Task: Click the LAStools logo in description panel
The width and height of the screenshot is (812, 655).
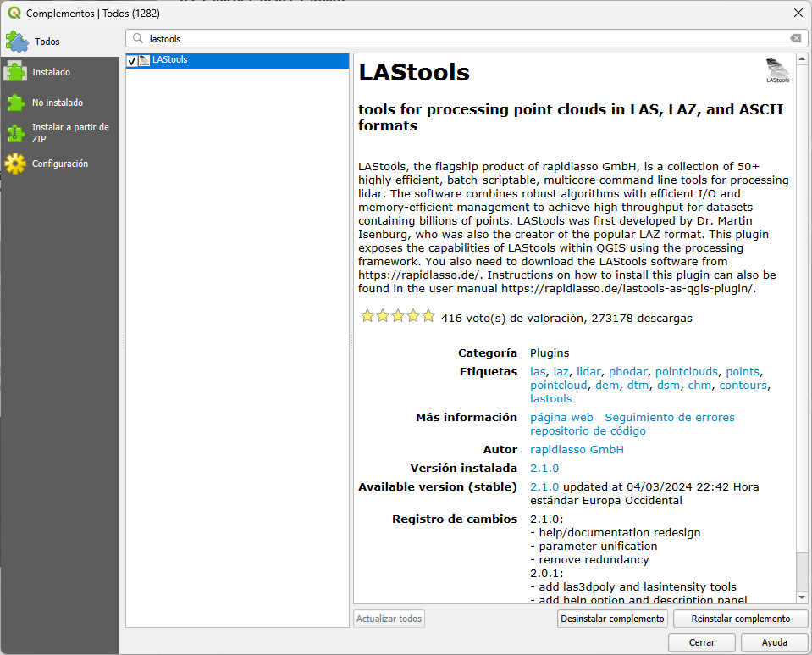Action: pyautogui.click(x=777, y=70)
